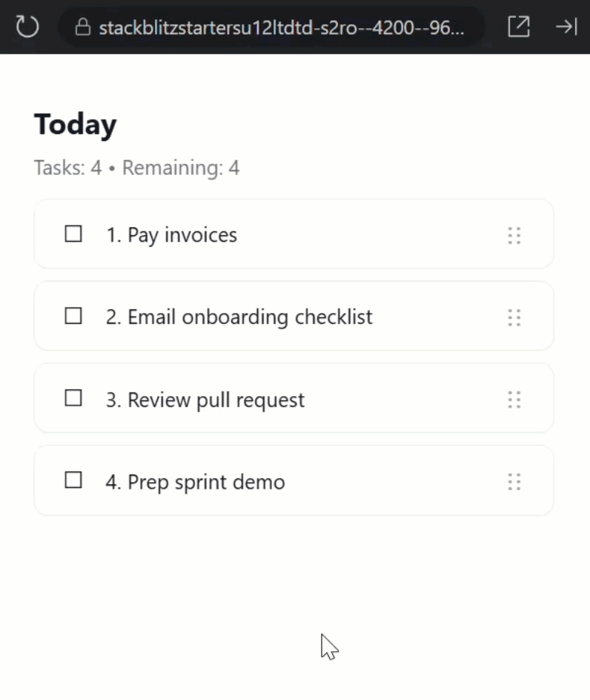Grab the drag handle for Pay invoices

514,236
